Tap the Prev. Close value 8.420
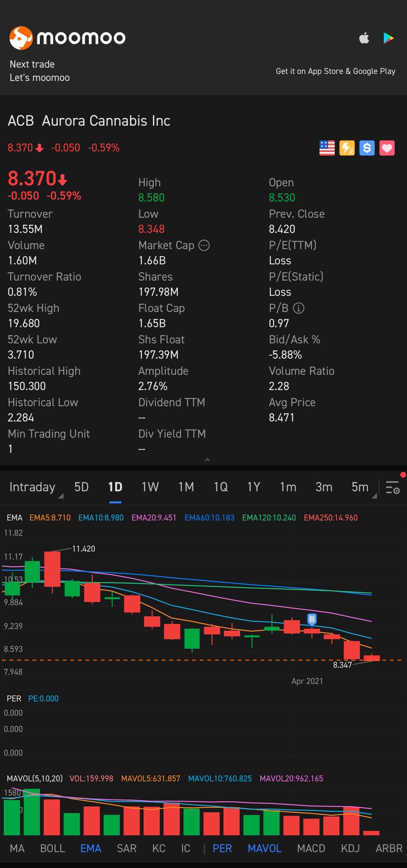Screen dimensions: 407x868 coord(282,229)
